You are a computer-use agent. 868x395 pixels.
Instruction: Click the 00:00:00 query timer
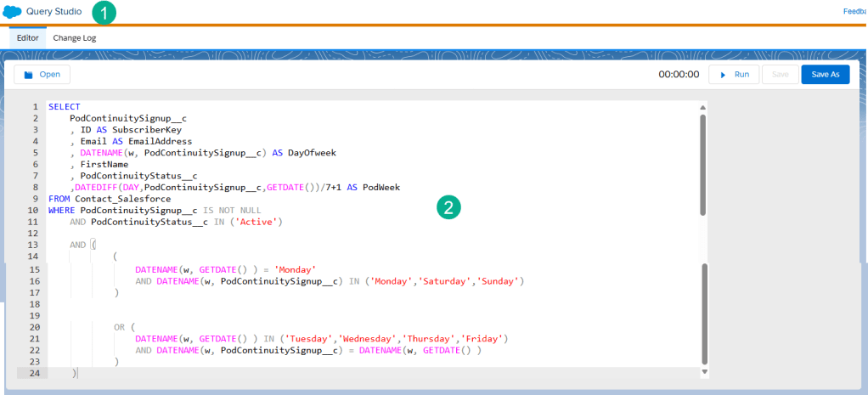point(678,75)
